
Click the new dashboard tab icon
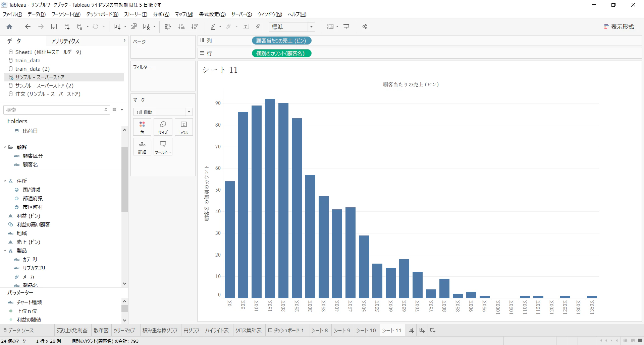[x=422, y=330]
